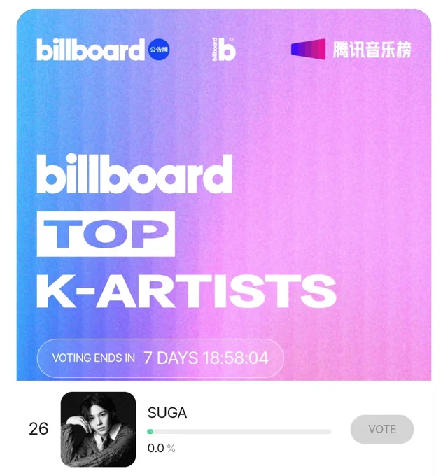Click the Billboard Korea 'b' logo

[224, 50]
